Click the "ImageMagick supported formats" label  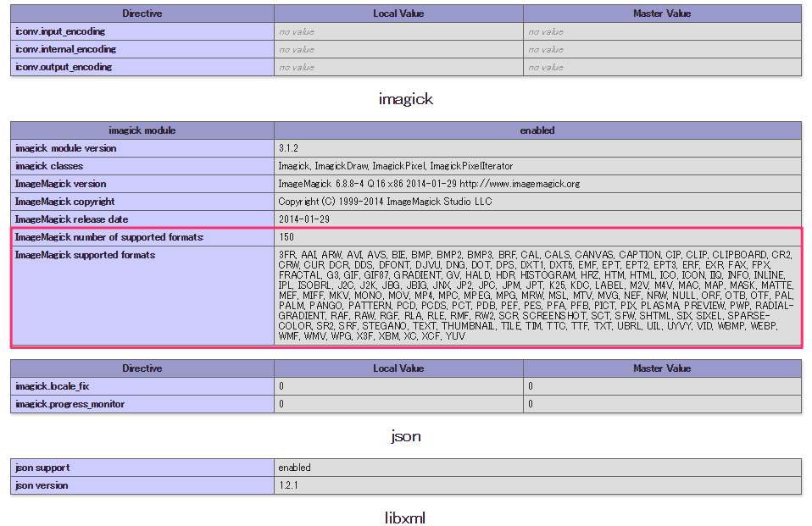[x=85, y=255]
